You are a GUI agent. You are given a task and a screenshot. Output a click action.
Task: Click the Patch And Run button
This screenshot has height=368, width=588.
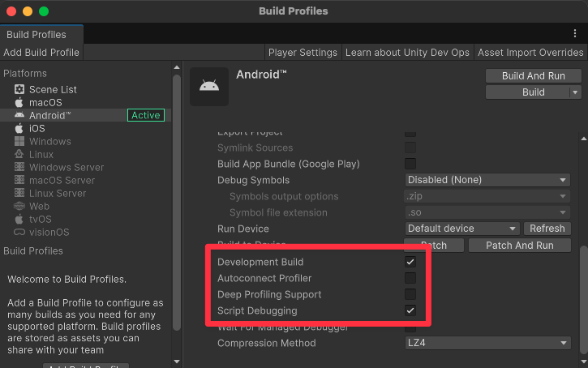click(519, 246)
